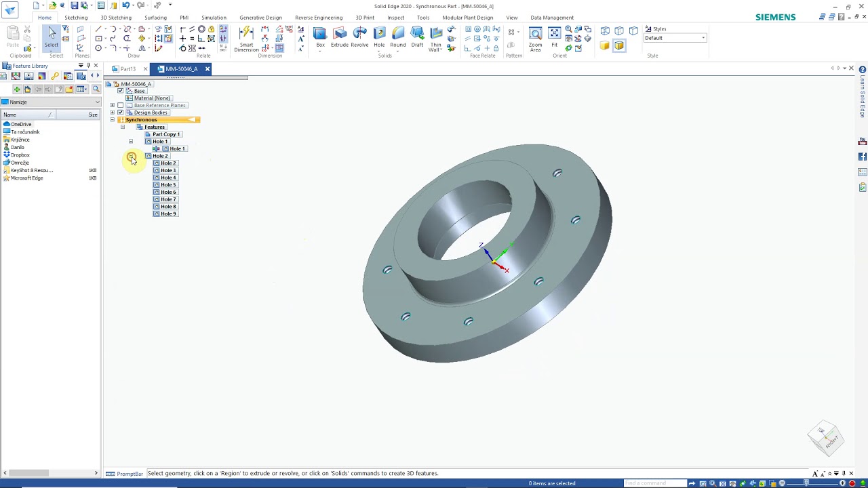Select Dropbox in library list
Image resolution: width=868 pixels, height=488 pixels.
coord(20,155)
